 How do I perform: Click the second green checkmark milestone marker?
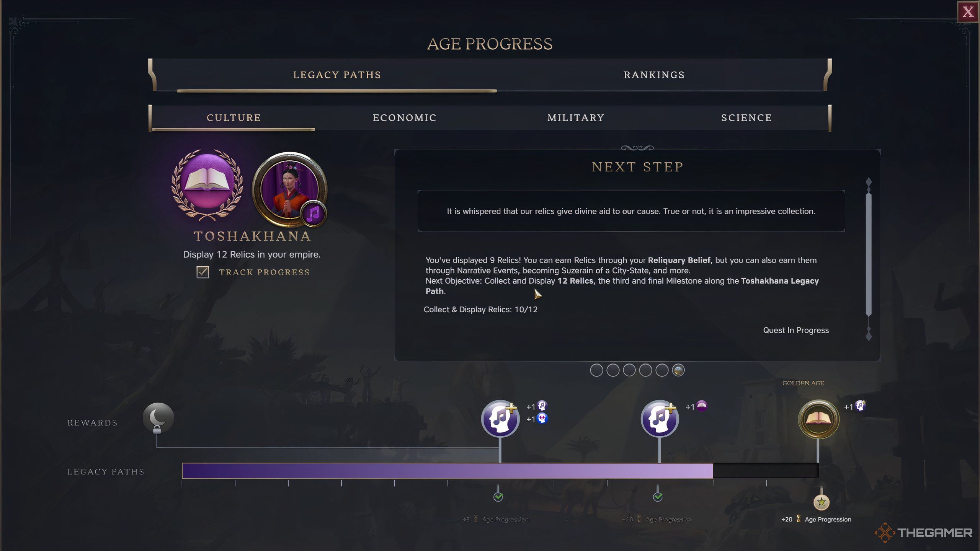(x=658, y=497)
